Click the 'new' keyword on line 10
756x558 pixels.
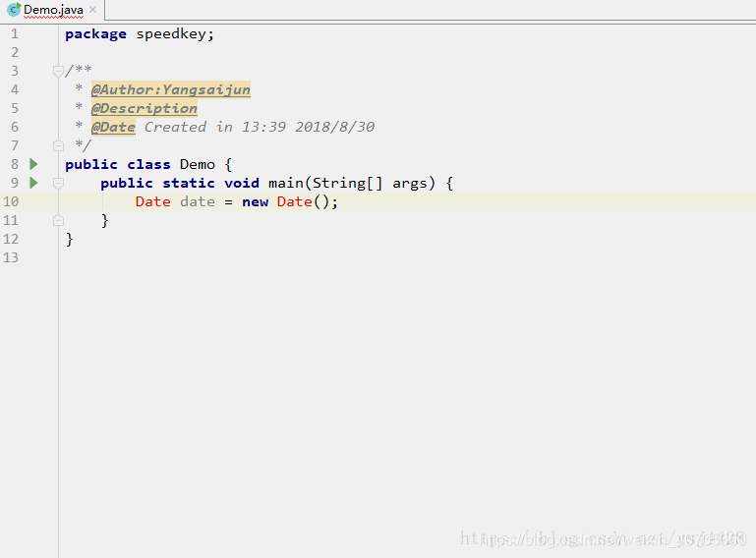(x=255, y=202)
